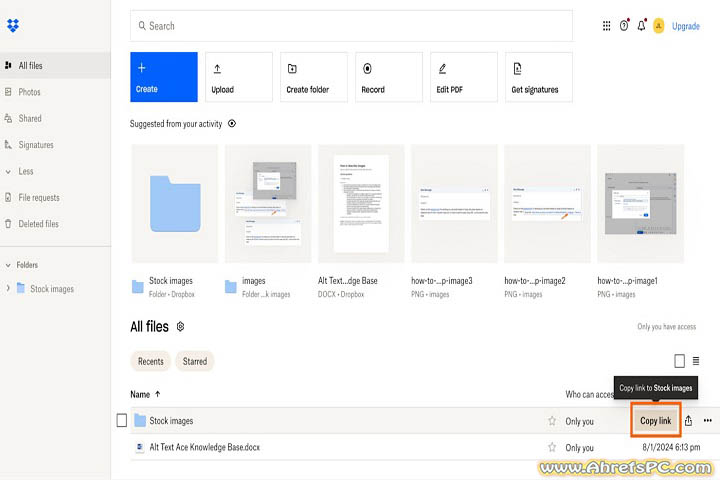Select All files in sidebar
720x480 pixels.
point(55,66)
